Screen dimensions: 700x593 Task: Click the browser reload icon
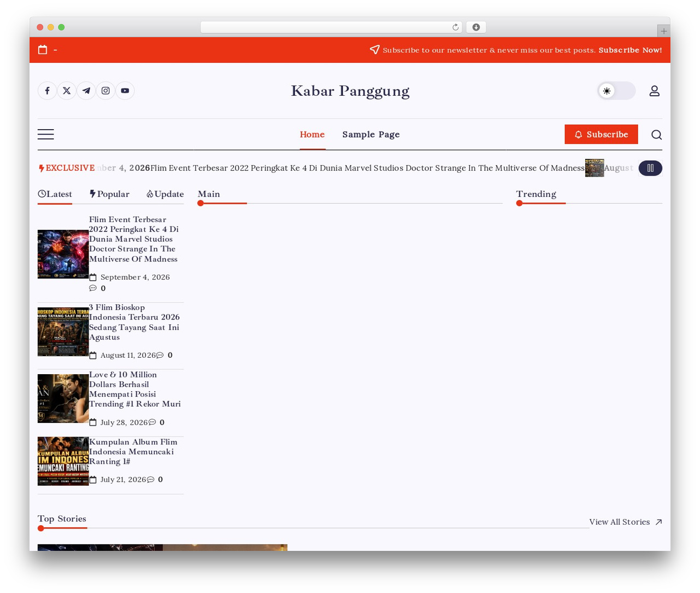(x=456, y=27)
